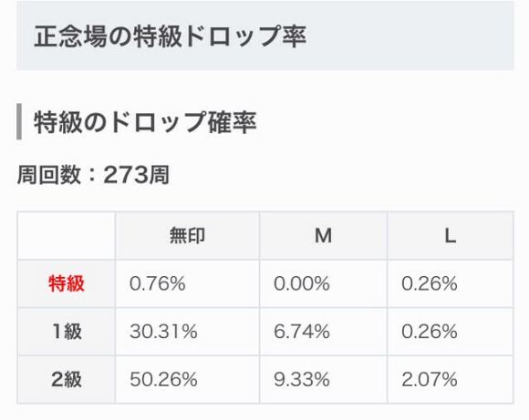Click the 0.26% cell in 1級 row

tap(451, 332)
